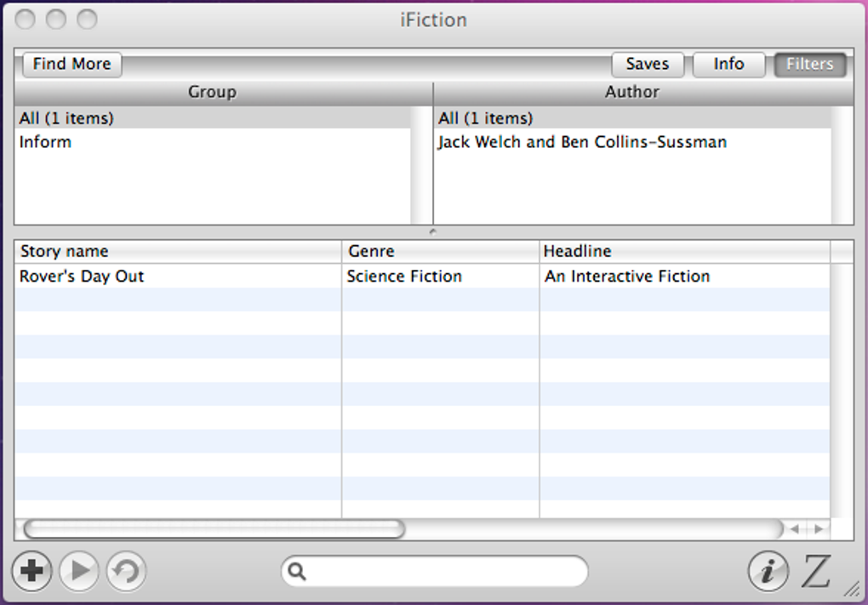868x605 pixels.
Task: Select All (1 items) in Group list
Action: tap(66, 118)
